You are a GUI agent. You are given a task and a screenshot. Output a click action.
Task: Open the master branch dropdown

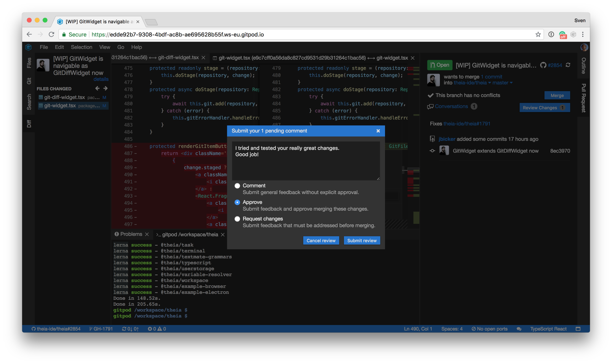tap(502, 83)
